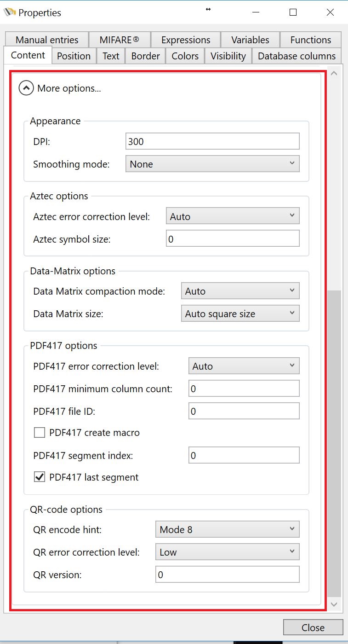
Task: Click the Close button
Action: click(x=313, y=627)
